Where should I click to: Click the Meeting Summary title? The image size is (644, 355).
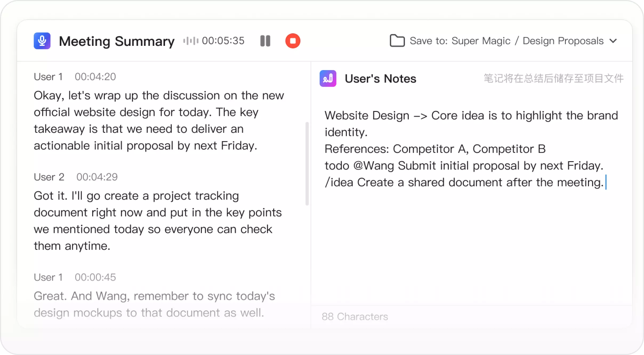point(117,41)
